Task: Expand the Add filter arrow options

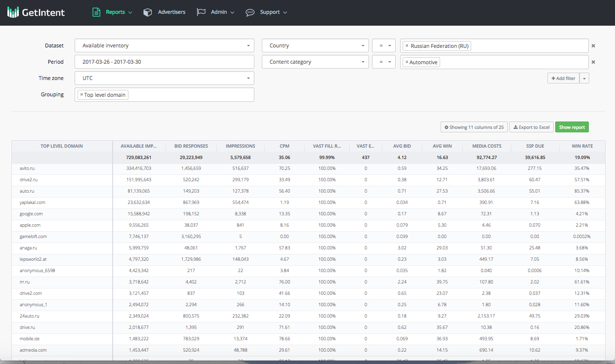Action: 584,79
